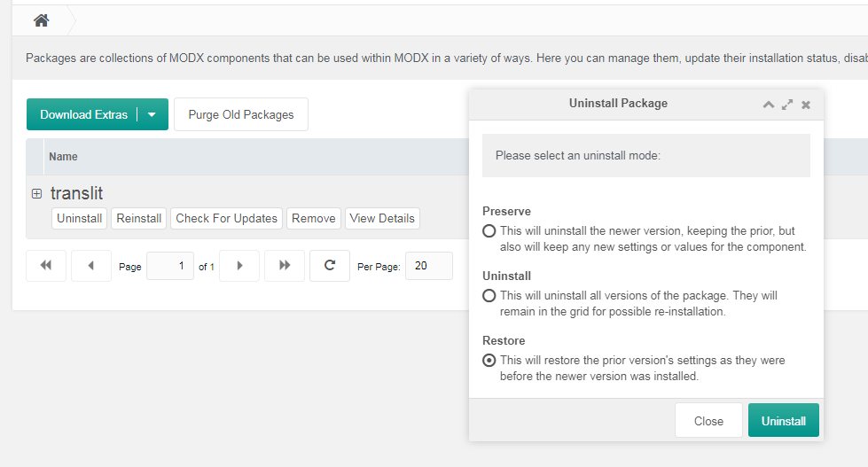Open the Download Extras dropdown arrow
The width and height of the screenshot is (868, 467).
click(152, 114)
